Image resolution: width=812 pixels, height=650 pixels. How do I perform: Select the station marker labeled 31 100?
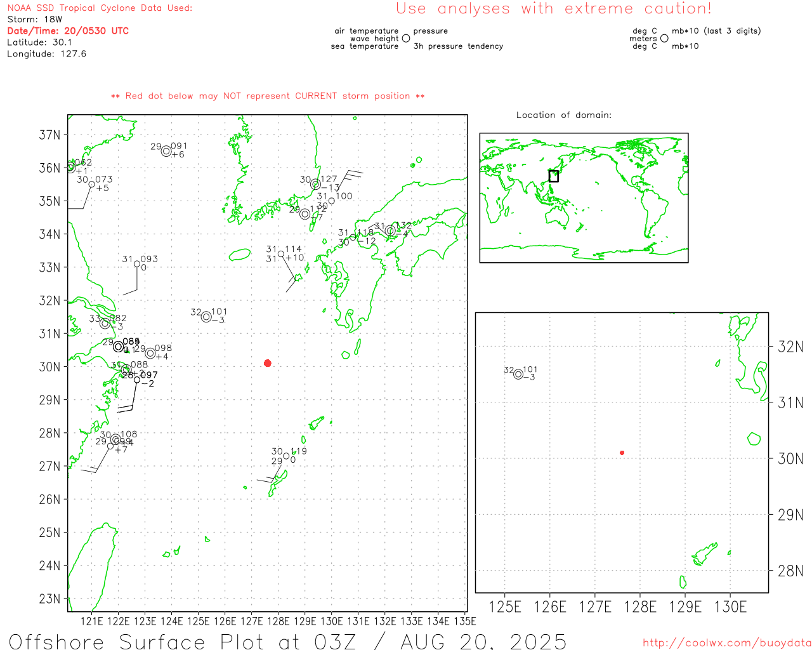point(331,201)
